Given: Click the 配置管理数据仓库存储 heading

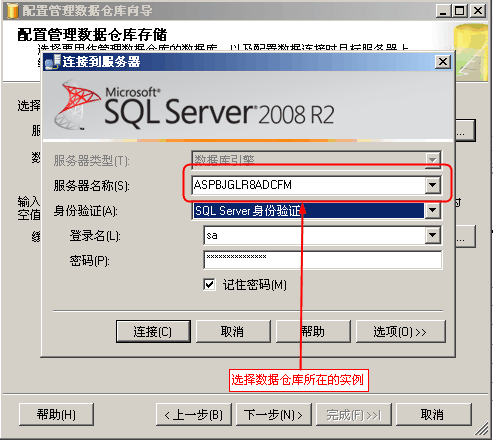Looking at the screenshot, I should click(x=92, y=35).
